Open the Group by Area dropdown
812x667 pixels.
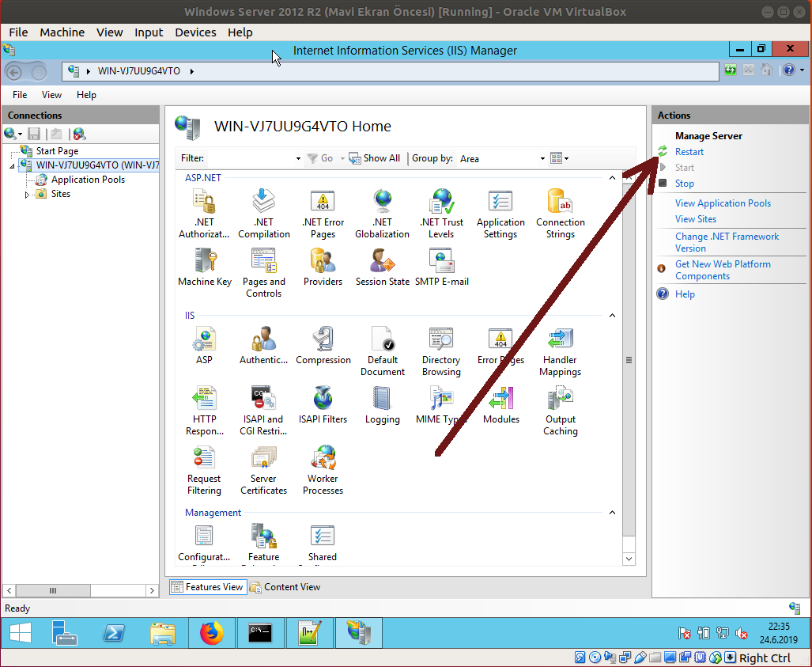(x=502, y=158)
